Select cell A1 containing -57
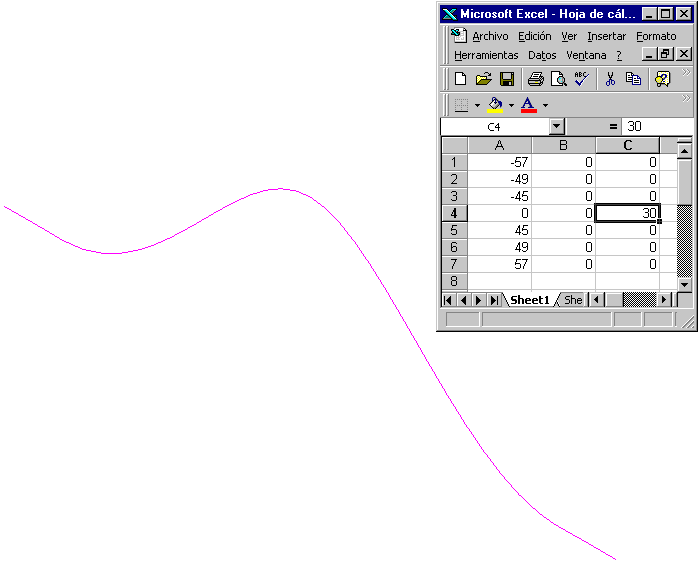699x562 pixels. pyautogui.click(x=499, y=162)
